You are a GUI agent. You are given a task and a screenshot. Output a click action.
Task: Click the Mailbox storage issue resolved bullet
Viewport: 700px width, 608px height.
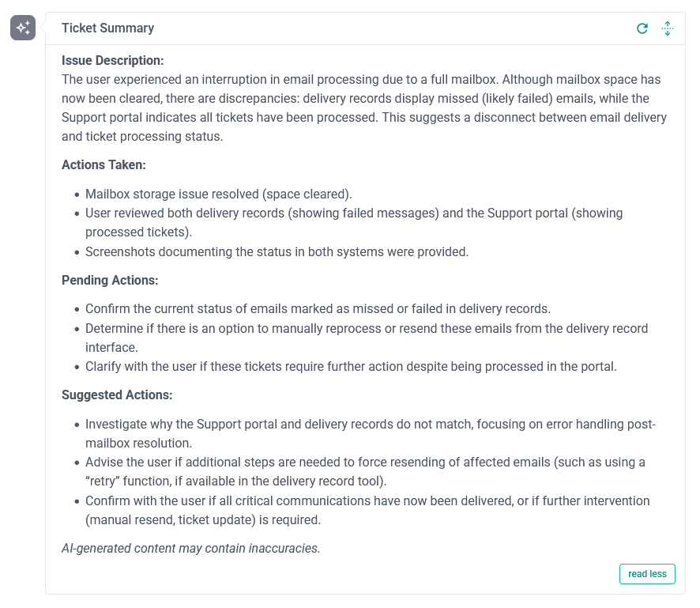click(x=219, y=194)
